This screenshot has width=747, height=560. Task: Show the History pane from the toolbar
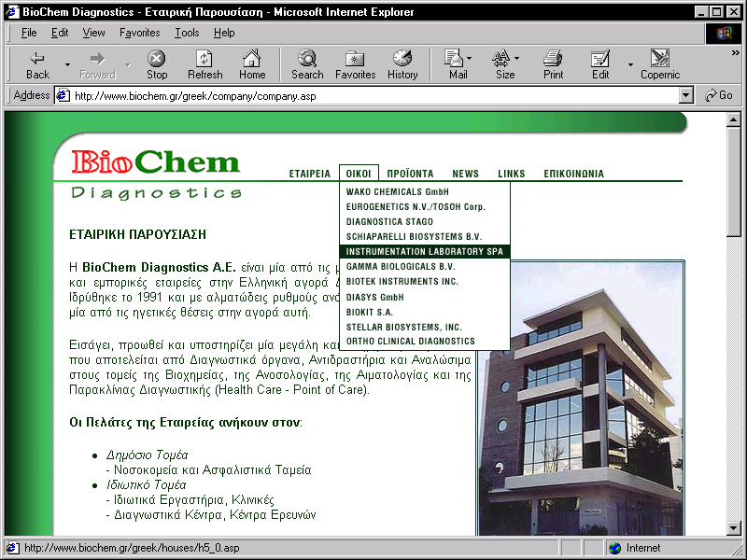tap(402, 64)
